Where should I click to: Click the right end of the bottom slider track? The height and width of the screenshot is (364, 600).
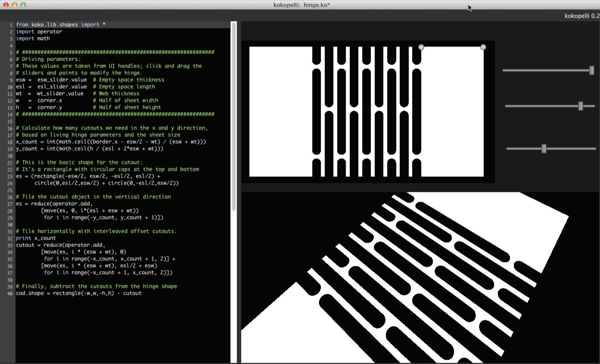(x=594, y=149)
